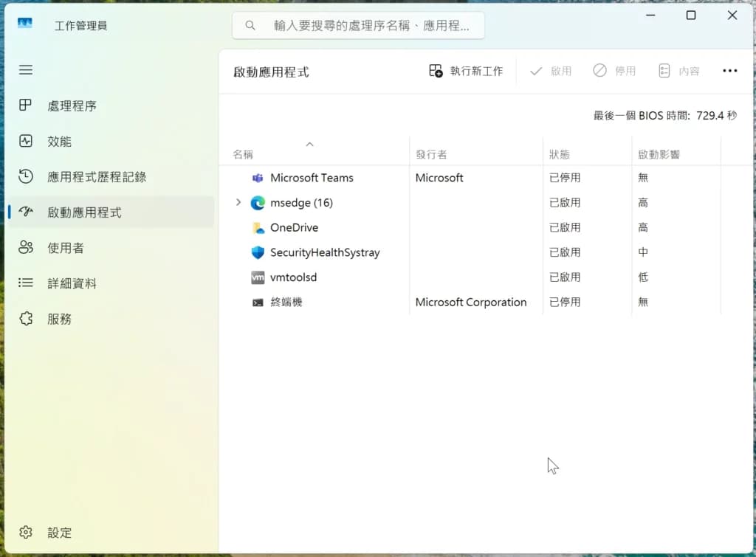756x557 pixels.
Task: Click the 執行新工作 button label
Action: [476, 72]
